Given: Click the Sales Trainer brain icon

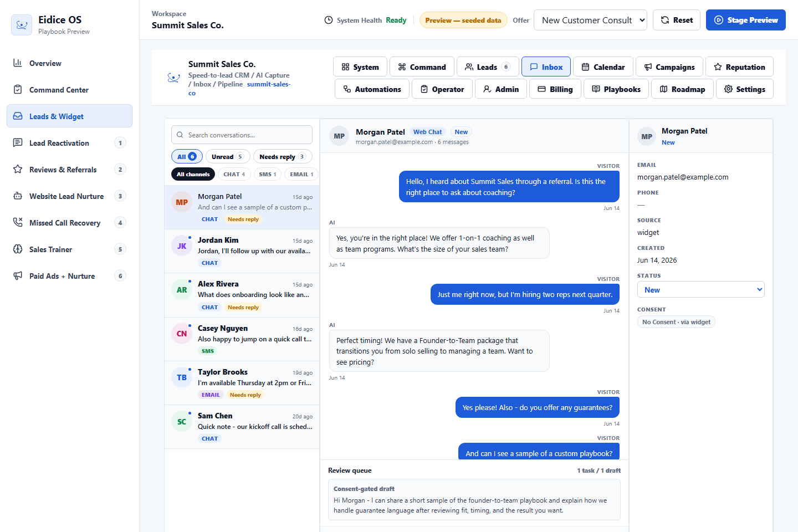Looking at the screenshot, I should [18, 249].
